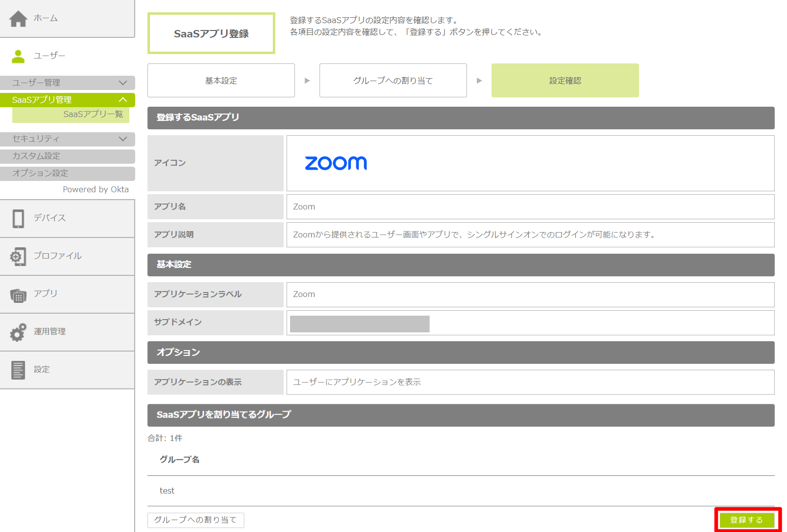This screenshot has height=532, width=787.
Task: Click the アプリ名 field showing Zoom
Action: pyautogui.click(x=530, y=207)
